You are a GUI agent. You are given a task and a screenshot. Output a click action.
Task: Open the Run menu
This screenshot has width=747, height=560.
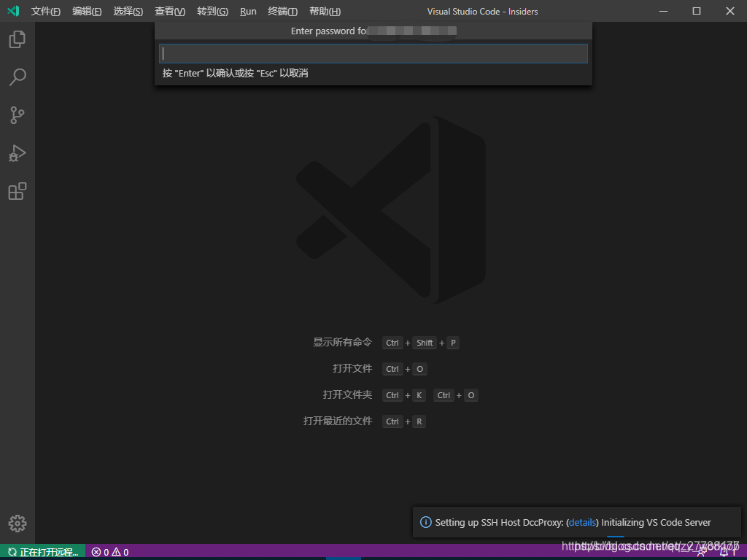248,12
